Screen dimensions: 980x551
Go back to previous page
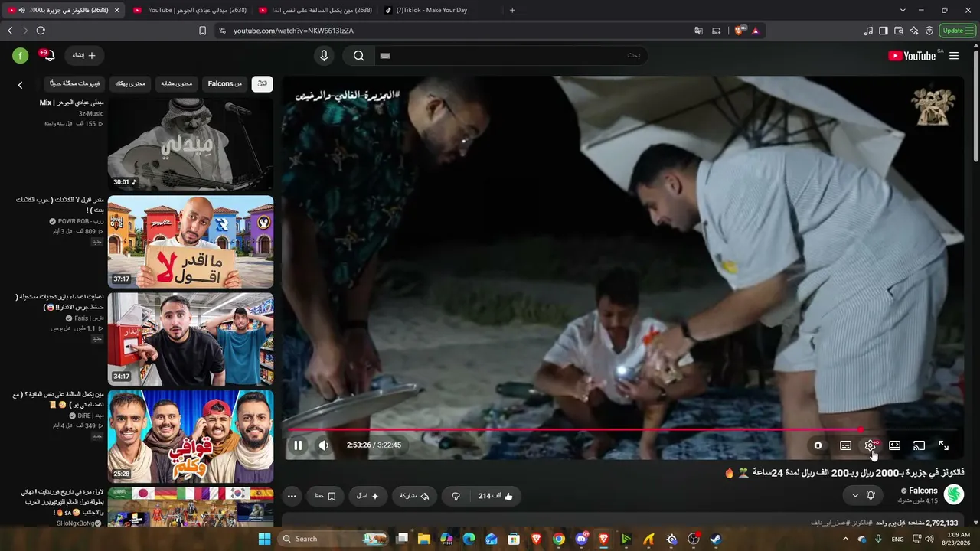[10, 31]
